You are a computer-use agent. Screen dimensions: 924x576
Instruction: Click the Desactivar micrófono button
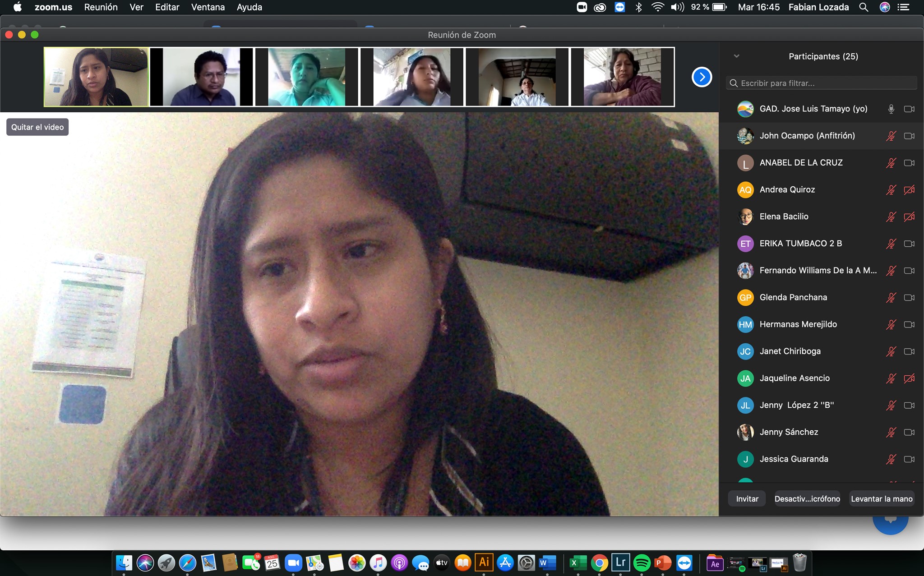click(x=807, y=499)
